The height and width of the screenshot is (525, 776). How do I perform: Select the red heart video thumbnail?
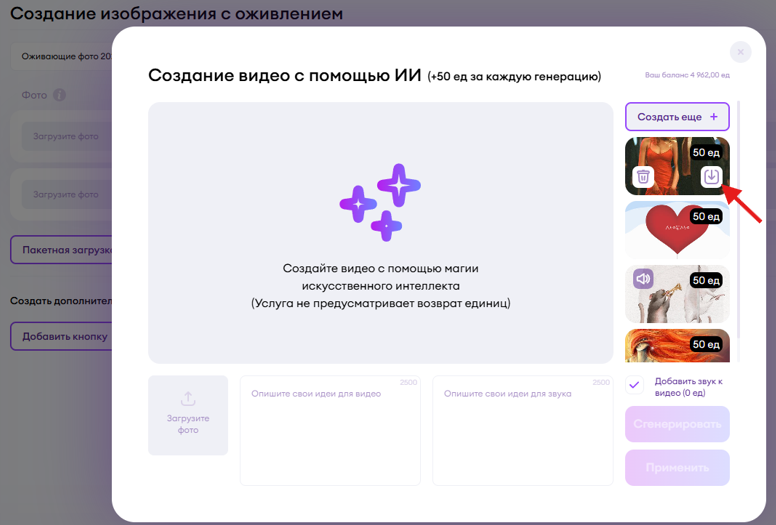(677, 230)
